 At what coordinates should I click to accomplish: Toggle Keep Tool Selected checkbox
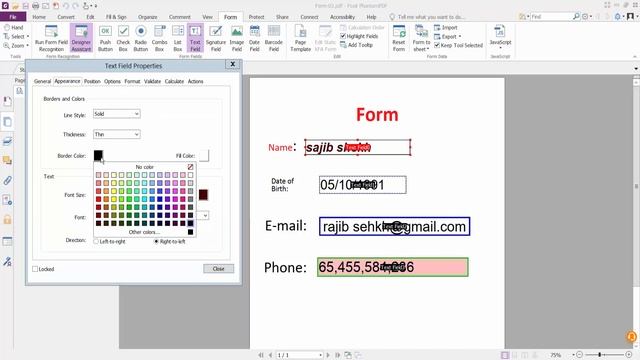[x=437, y=45]
